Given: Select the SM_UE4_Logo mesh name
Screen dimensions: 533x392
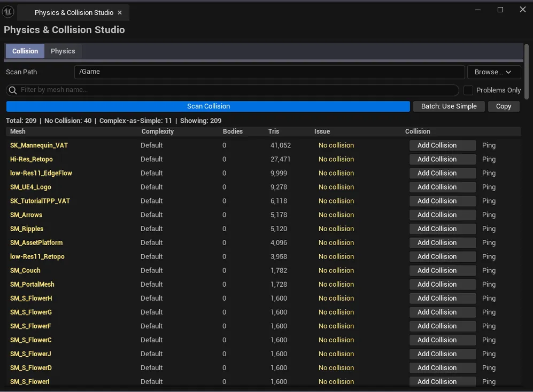Looking at the screenshot, I should (x=30, y=187).
